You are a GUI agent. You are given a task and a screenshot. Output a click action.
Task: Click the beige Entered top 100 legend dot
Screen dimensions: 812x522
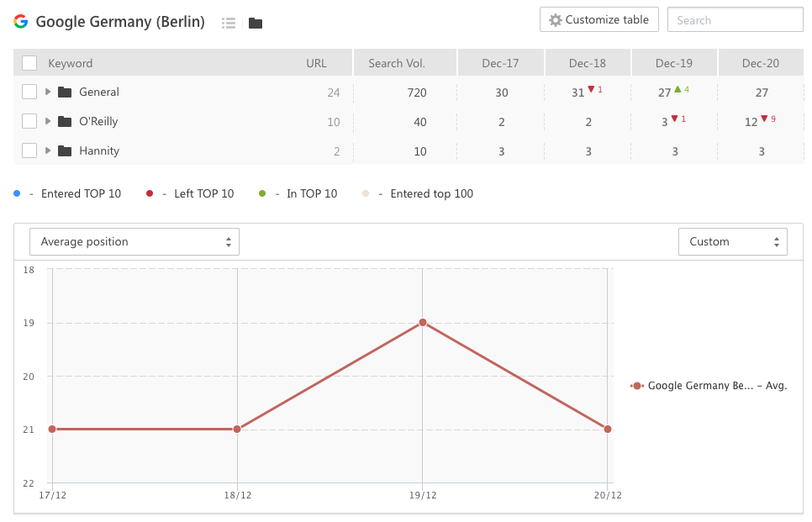point(366,193)
